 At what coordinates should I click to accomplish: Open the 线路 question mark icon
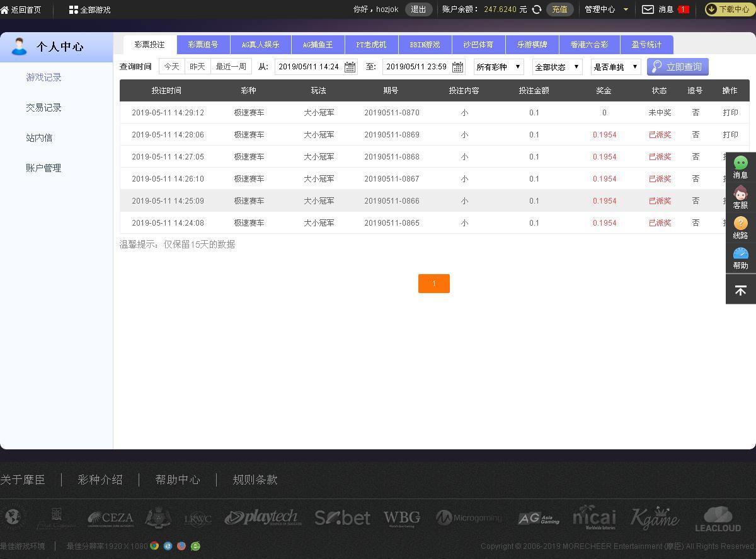pyautogui.click(x=740, y=224)
